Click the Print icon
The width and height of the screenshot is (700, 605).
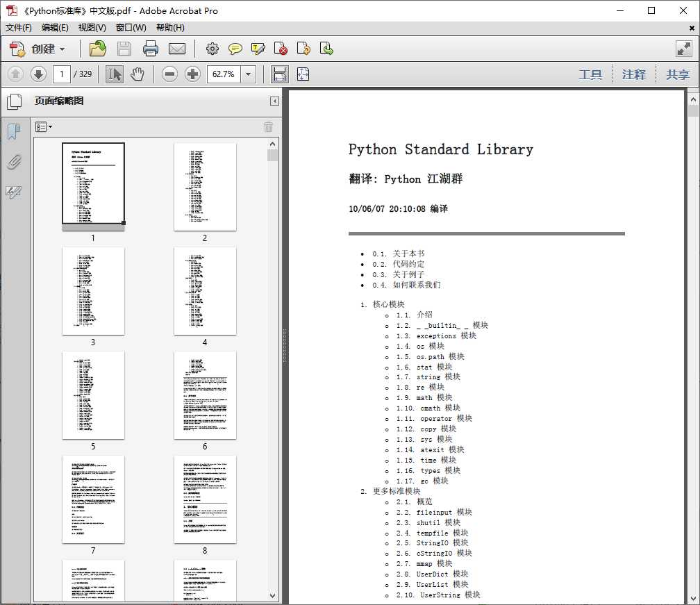click(151, 49)
